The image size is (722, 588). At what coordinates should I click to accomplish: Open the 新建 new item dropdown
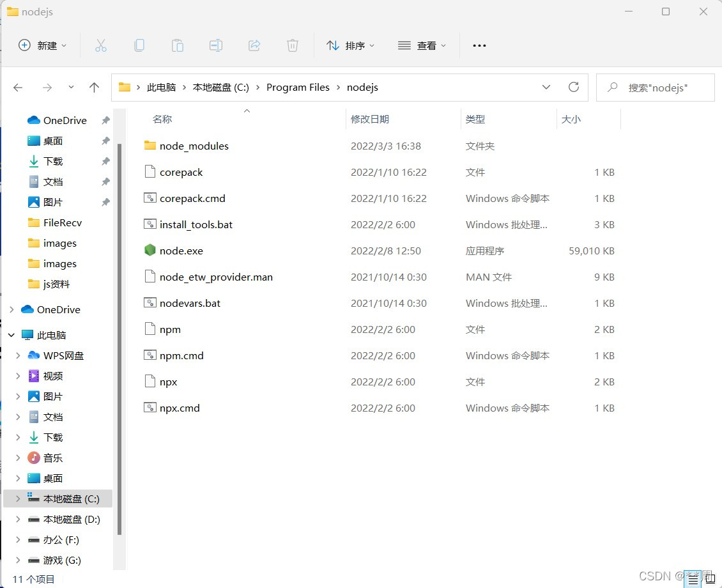click(42, 45)
